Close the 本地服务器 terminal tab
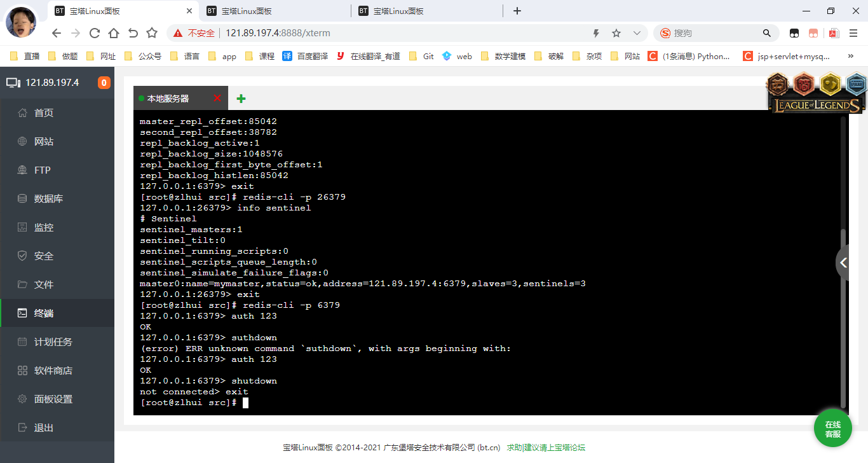Viewport: 868px width, 463px height. (x=217, y=99)
